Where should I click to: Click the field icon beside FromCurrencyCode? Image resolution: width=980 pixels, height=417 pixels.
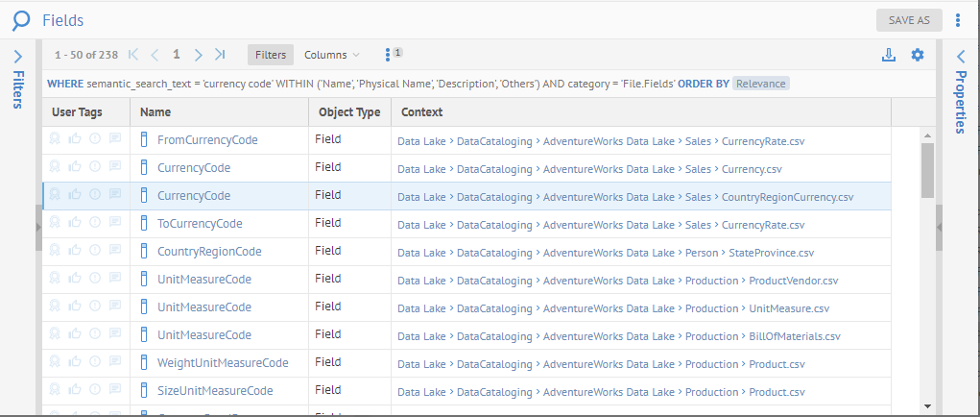(146, 140)
